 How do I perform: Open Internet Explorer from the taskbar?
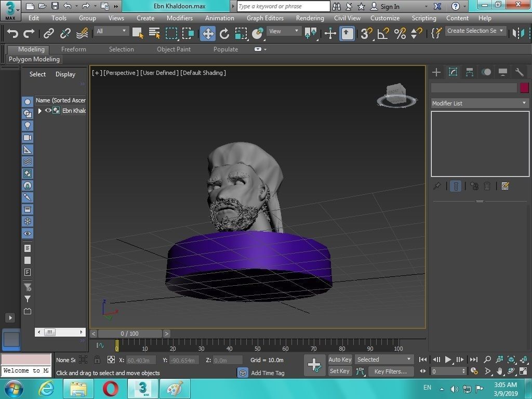tap(46, 389)
